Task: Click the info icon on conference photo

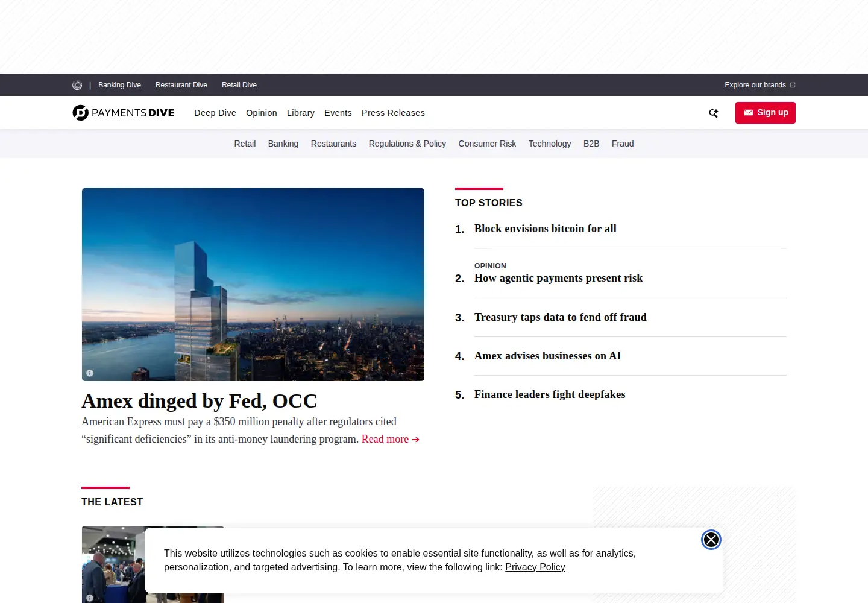Action: pyautogui.click(x=90, y=598)
